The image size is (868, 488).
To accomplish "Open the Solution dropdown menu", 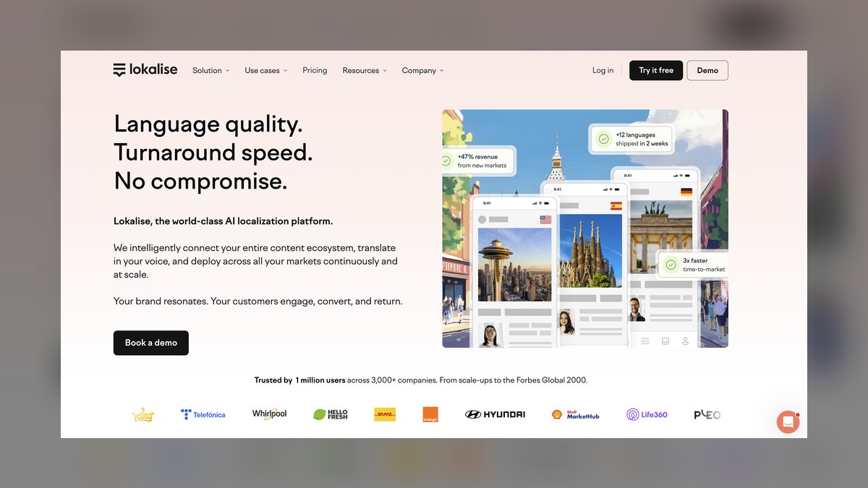I will click(x=210, y=70).
